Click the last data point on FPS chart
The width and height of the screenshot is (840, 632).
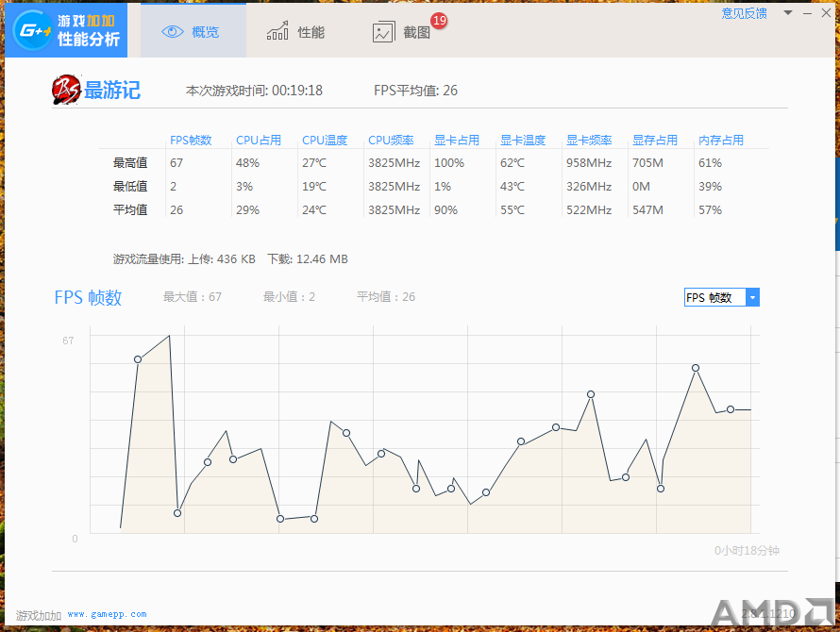coord(731,409)
